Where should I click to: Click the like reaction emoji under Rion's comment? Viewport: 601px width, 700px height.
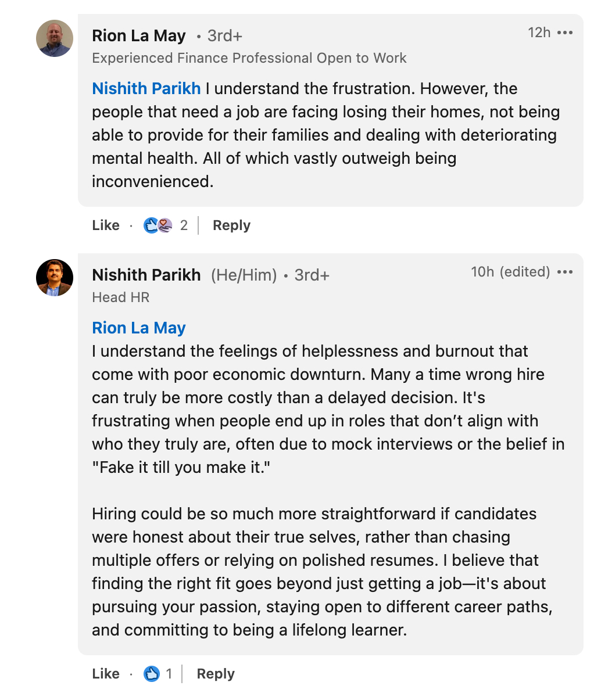[x=151, y=225]
